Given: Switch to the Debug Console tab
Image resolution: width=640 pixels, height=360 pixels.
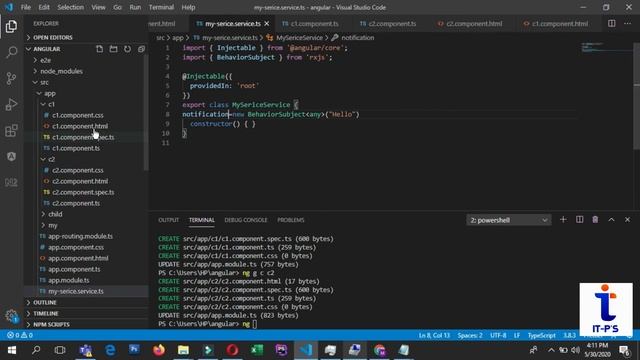Looking at the screenshot, I should pos(246,220).
